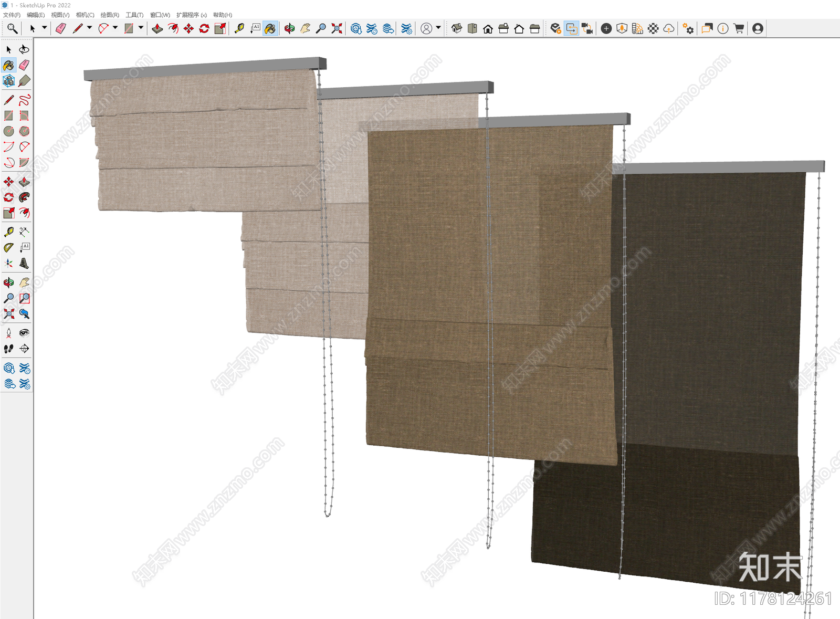840x619 pixels.
Task: Select Make Component tool in left toolbar
Action: click(x=9, y=81)
